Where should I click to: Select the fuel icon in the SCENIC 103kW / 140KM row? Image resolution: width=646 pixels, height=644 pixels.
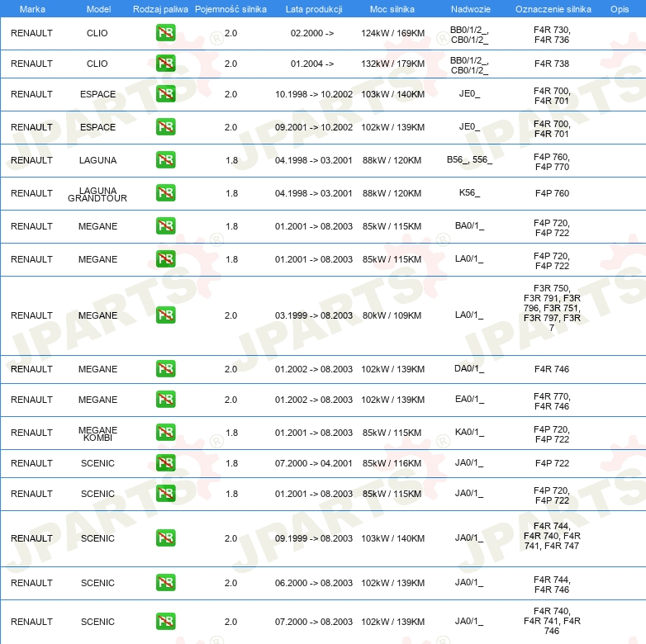pos(165,537)
